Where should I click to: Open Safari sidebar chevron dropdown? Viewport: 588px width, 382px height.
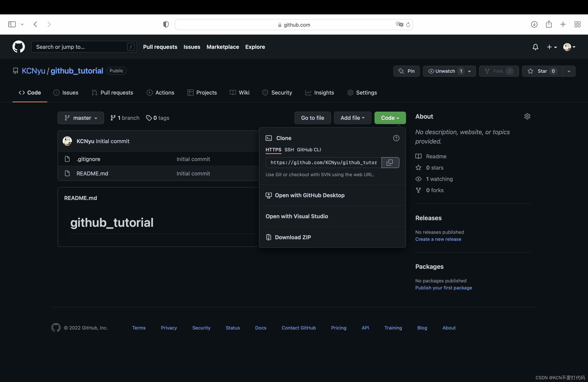(22, 24)
